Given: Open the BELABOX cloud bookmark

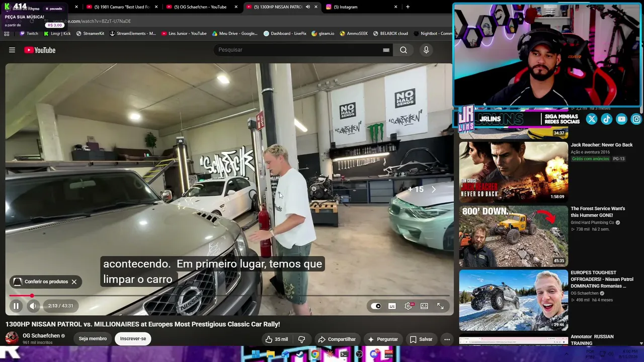Looking at the screenshot, I should 390,34.
